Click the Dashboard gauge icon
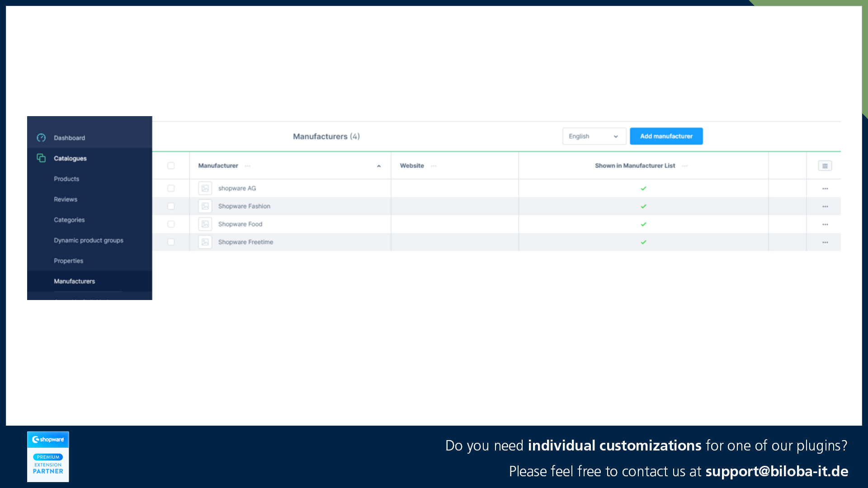868x488 pixels. click(41, 138)
